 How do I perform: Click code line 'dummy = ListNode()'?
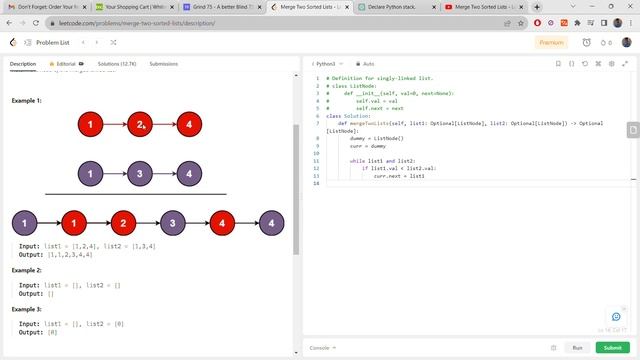[376, 138]
